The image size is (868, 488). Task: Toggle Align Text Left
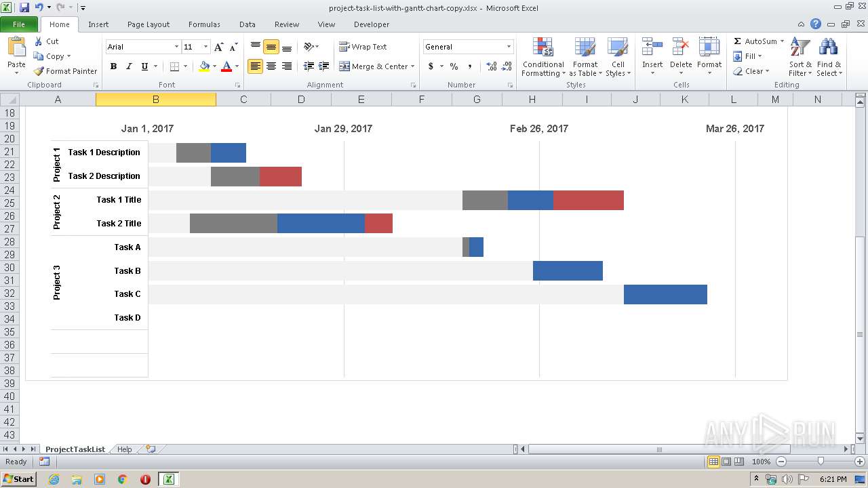coord(256,66)
